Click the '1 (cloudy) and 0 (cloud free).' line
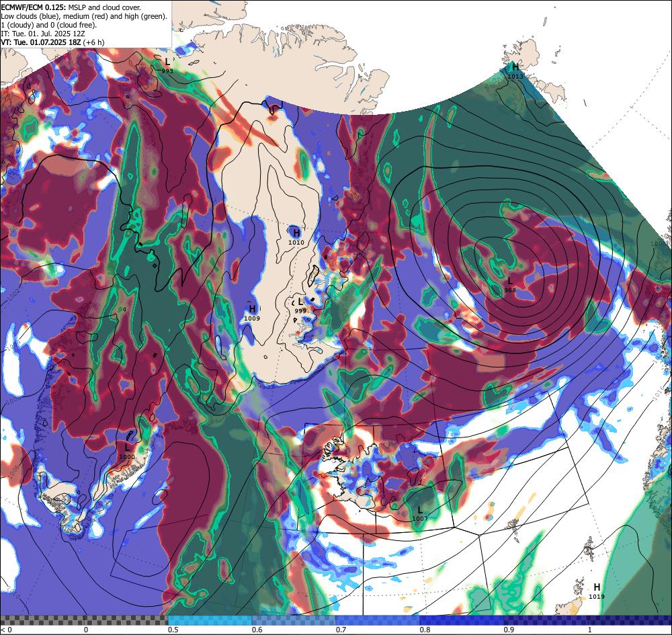The image size is (672, 635). 49,25
